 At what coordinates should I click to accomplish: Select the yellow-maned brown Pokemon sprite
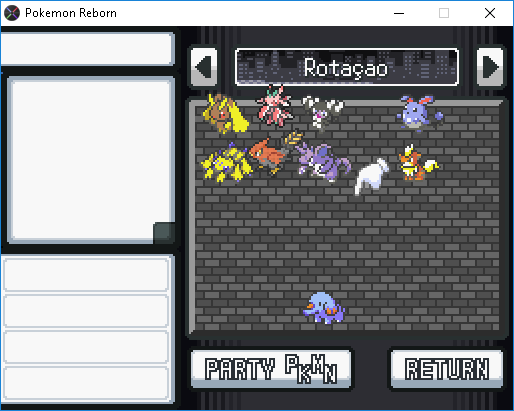coord(225,113)
